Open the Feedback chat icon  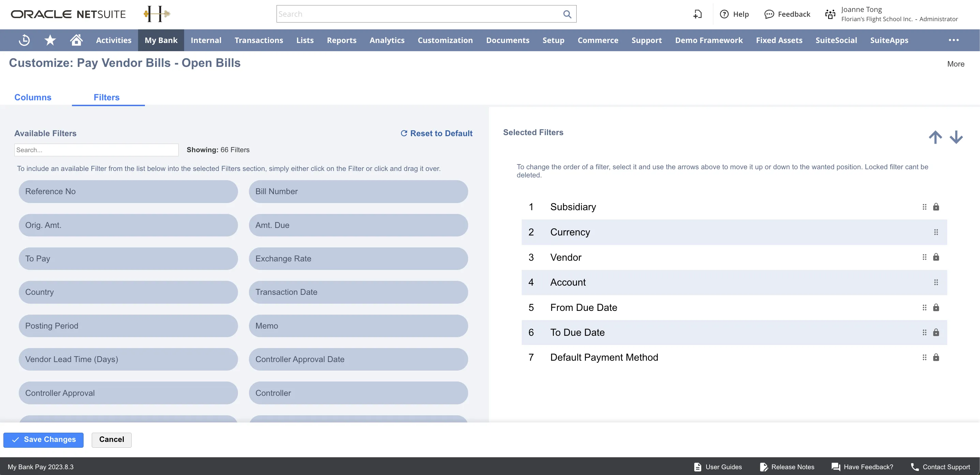pyautogui.click(x=769, y=14)
